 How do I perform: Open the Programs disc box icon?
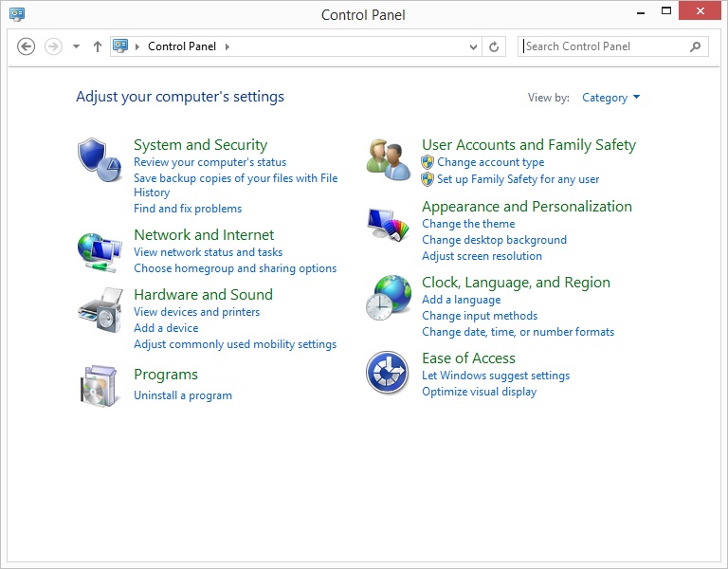[x=99, y=387]
